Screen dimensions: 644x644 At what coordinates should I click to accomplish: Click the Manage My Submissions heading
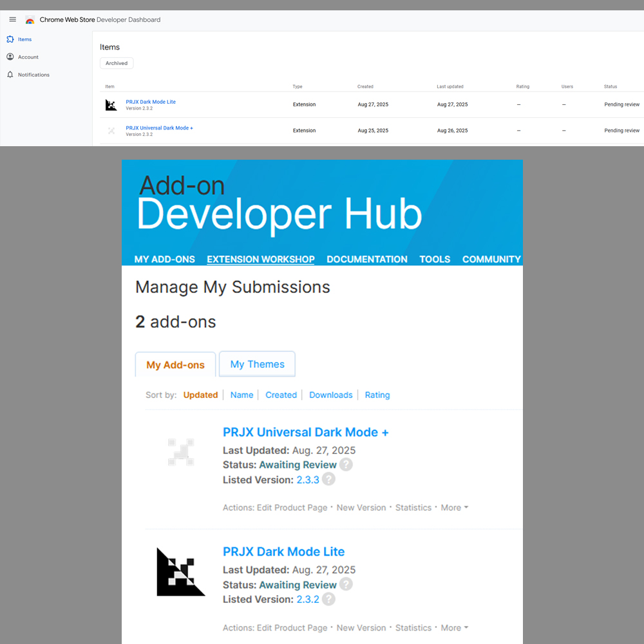click(232, 287)
